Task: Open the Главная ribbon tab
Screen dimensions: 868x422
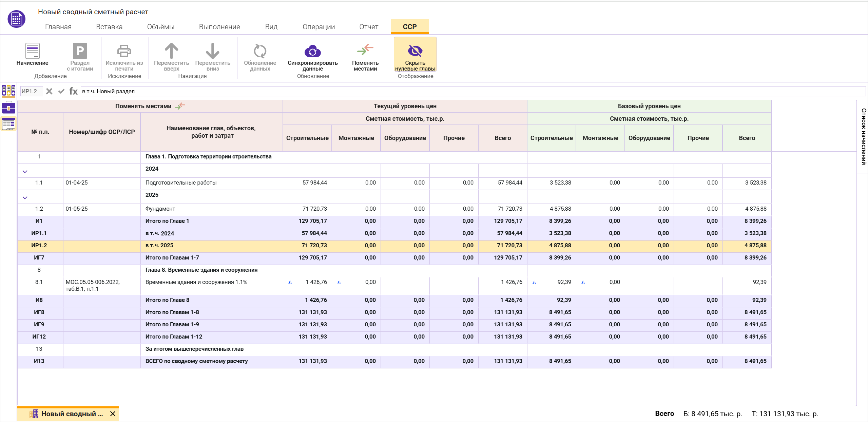Action: pos(58,27)
